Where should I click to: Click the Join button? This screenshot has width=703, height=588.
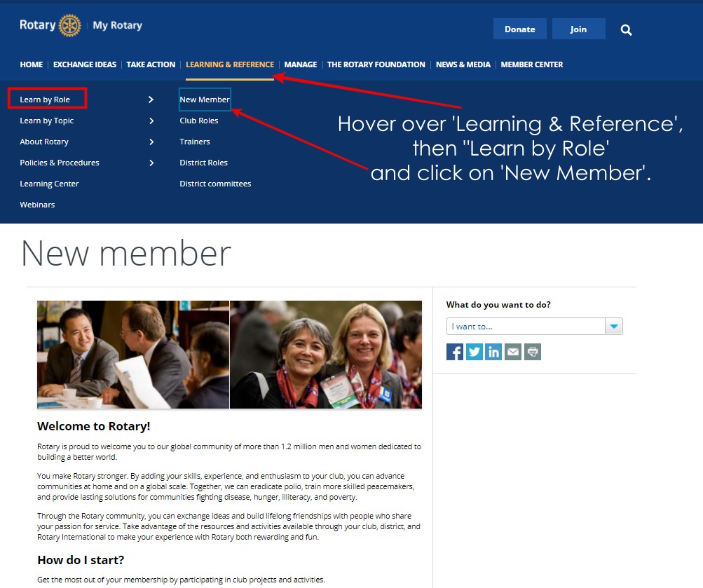click(578, 29)
